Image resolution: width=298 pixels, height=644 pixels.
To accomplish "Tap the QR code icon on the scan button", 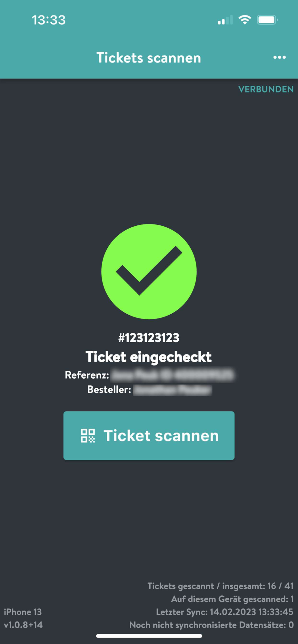I will pyautogui.click(x=88, y=436).
